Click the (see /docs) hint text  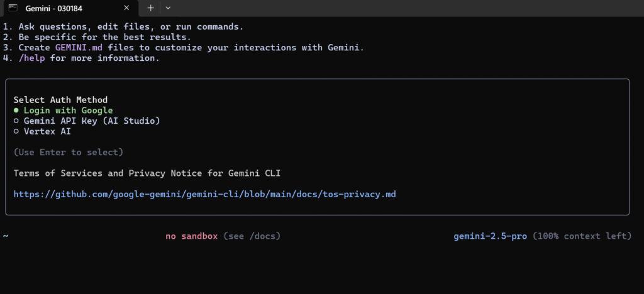point(252,236)
